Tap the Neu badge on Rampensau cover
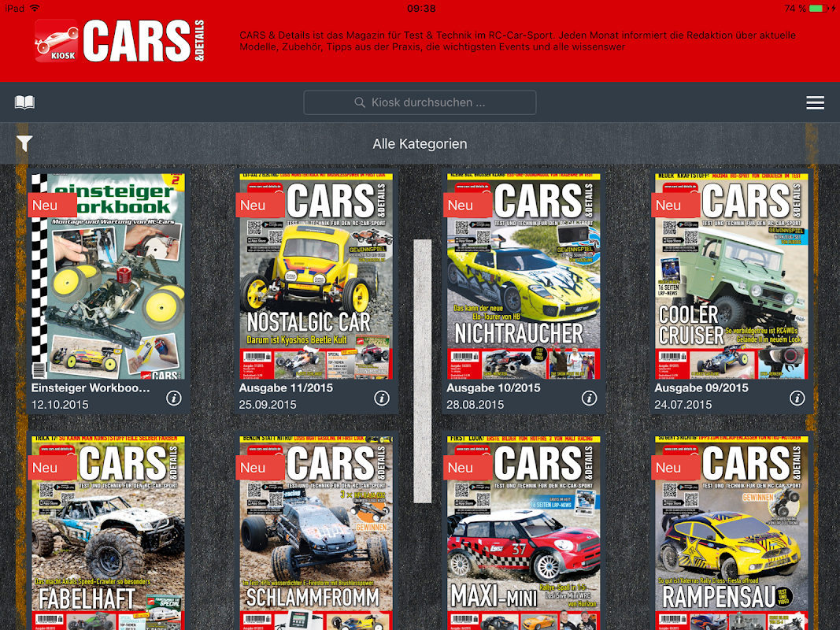Screen dimensions: 840x630 click(675, 468)
